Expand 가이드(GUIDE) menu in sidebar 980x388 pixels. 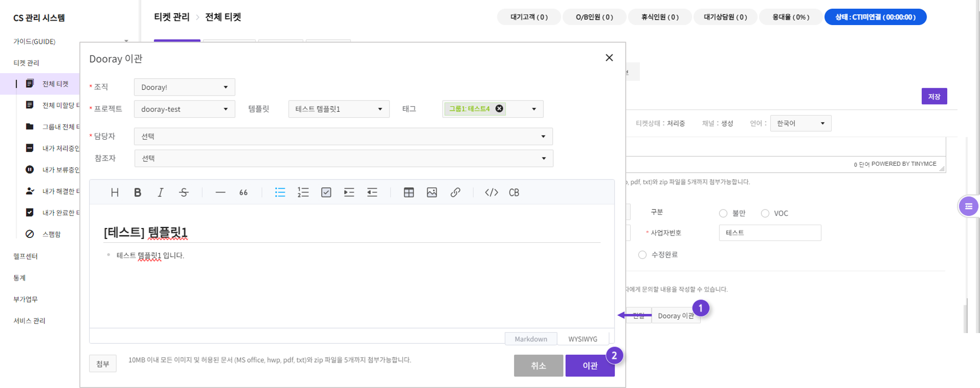click(71, 41)
